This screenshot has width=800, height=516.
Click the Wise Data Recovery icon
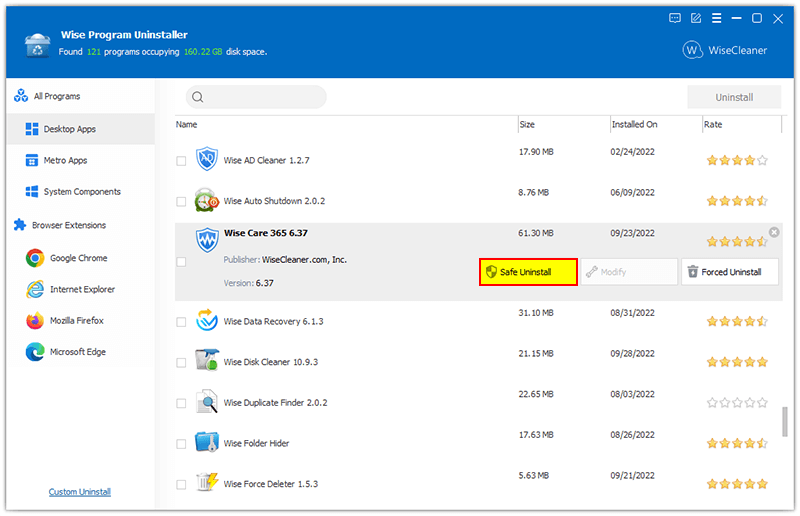point(207,320)
